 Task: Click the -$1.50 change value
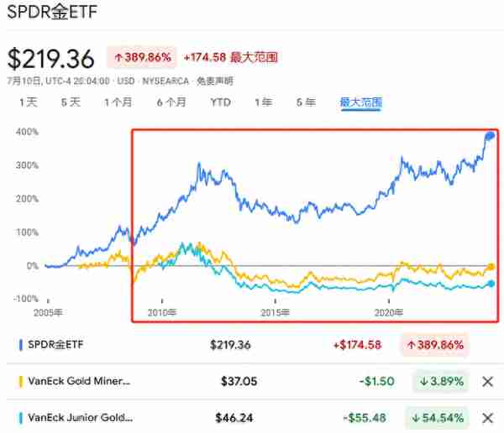(x=376, y=381)
